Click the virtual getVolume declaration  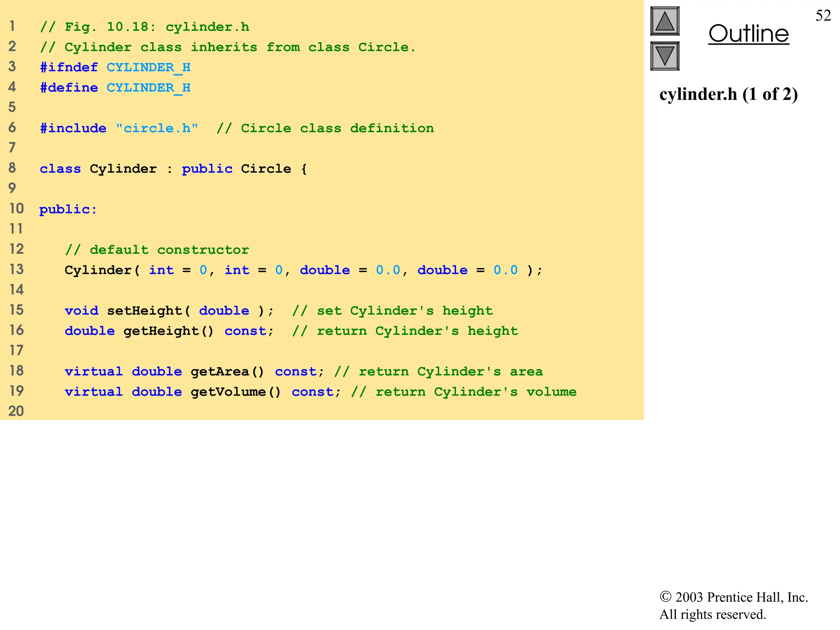(x=202, y=392)
